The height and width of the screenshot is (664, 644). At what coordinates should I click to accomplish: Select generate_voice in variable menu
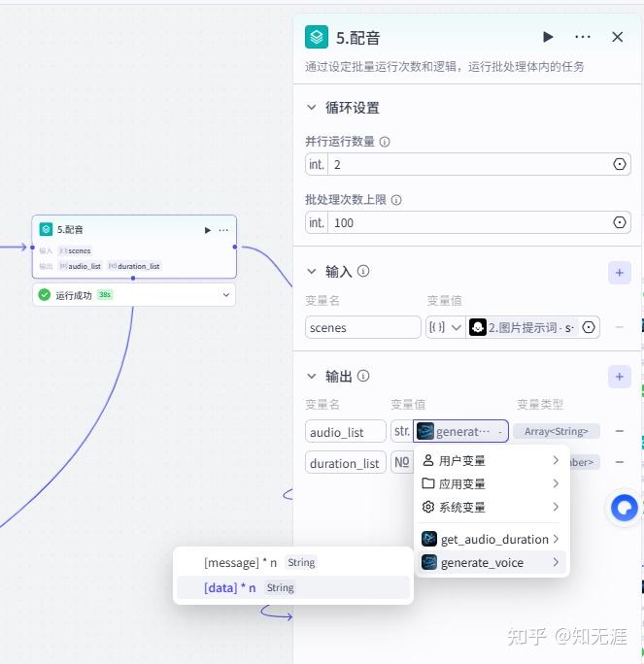tap(491, 562)
